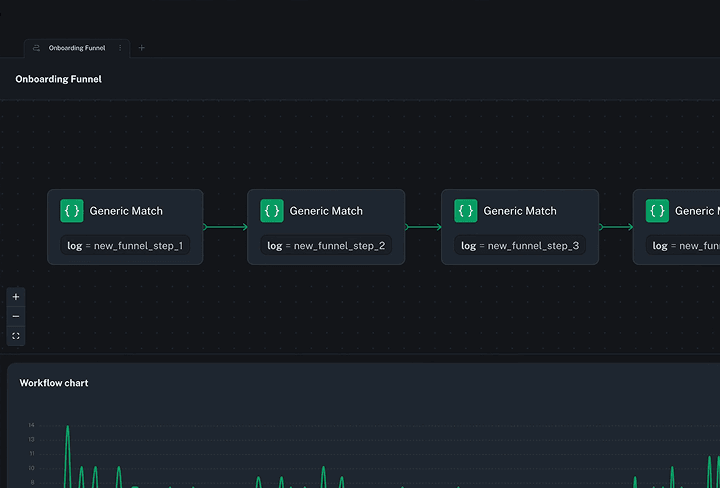Viewport: 720px width, 488px height.
Task: Click the first Generic Match node title
Action: tap(126, 211)
